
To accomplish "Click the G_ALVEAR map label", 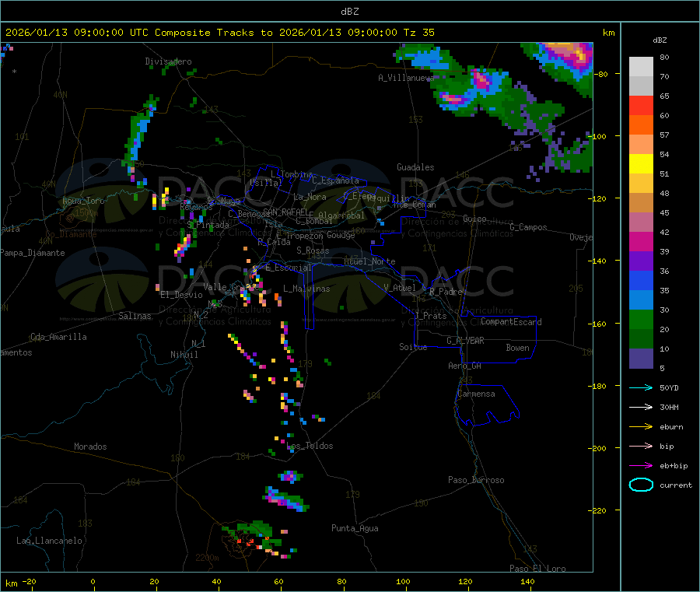I will coord(465,341).
